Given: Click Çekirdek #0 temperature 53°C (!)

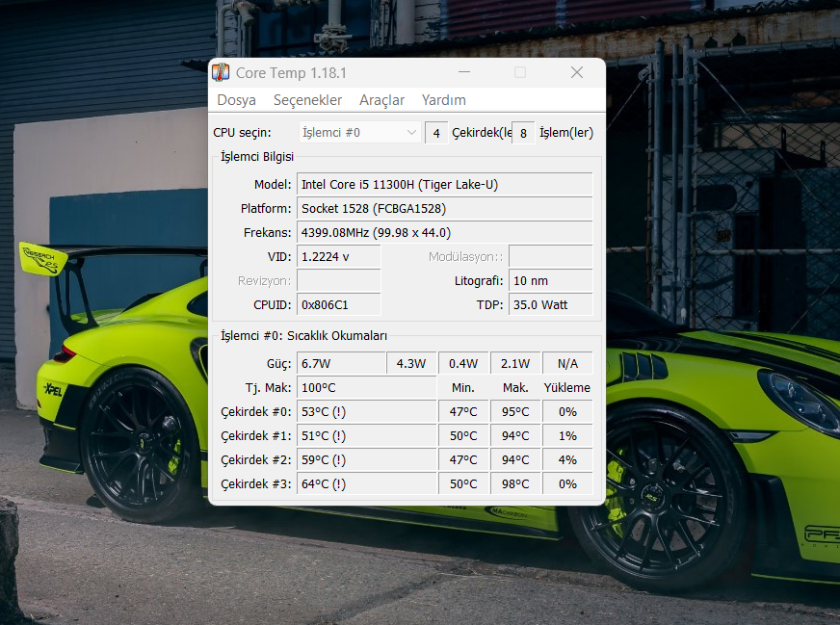Looking at the screenshot, I should [367, 412].
